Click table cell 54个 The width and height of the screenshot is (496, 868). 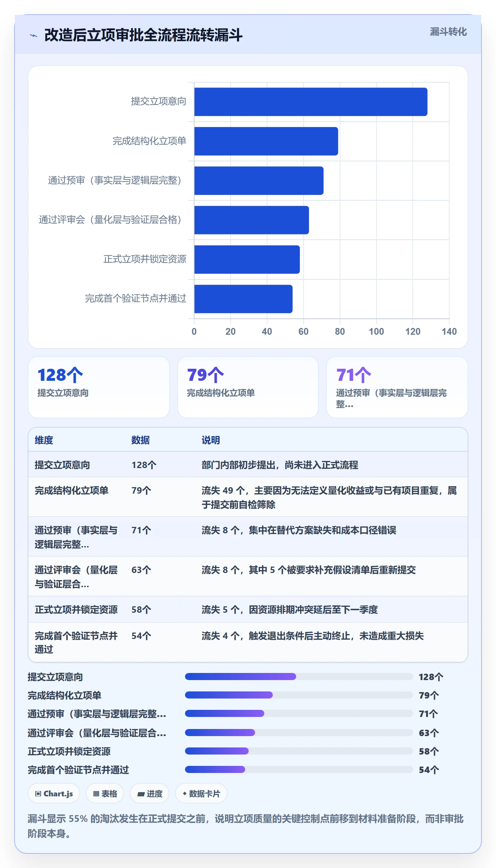(x=141, y=636)
